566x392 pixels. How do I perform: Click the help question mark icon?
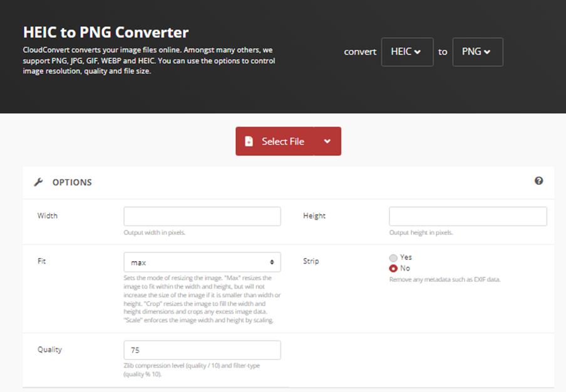(538, 181)
